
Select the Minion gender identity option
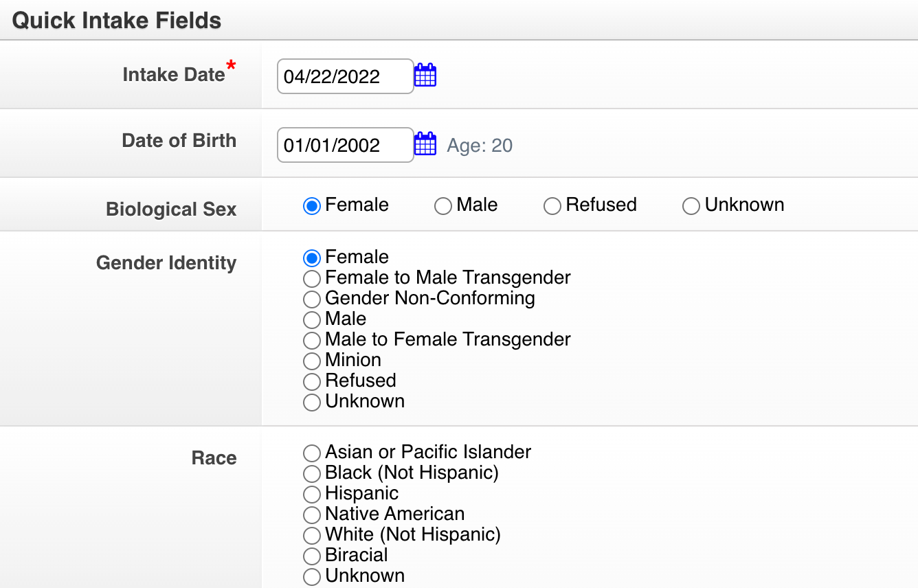click(x=312, y=361)
